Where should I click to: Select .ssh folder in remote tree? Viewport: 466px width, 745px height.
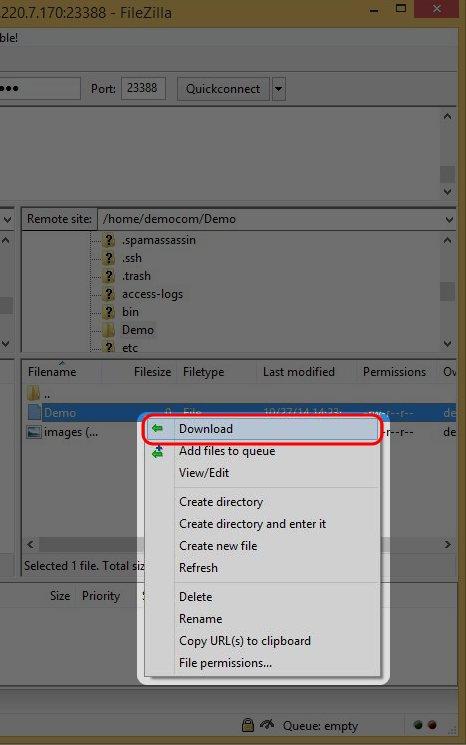coord(132,258)
